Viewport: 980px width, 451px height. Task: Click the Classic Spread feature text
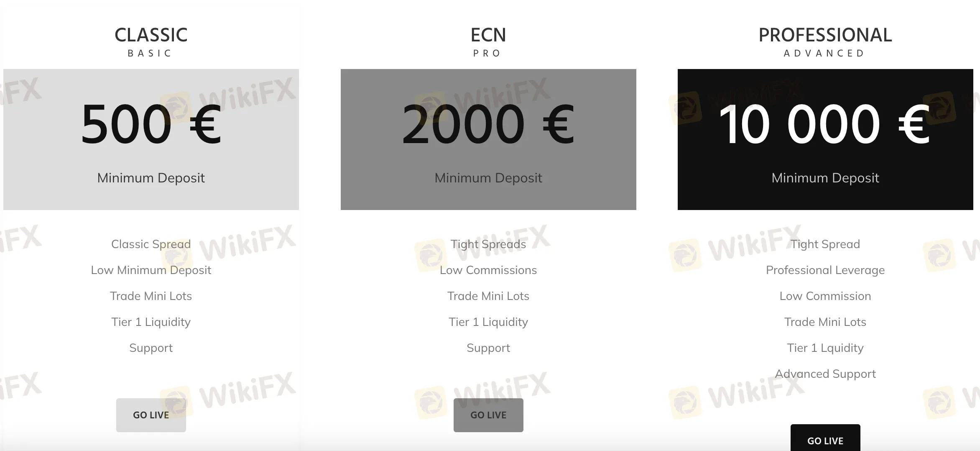[x=151, y=244]
